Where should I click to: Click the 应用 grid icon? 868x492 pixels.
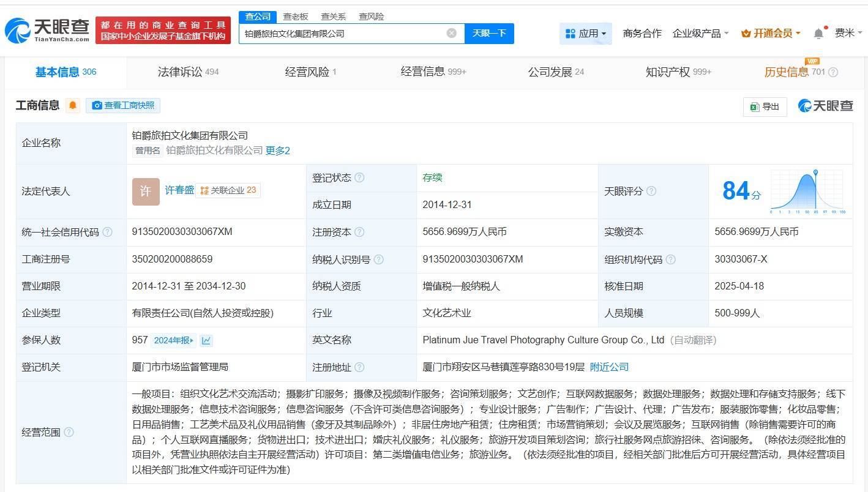pyautogui.click(x=571, y=34)
